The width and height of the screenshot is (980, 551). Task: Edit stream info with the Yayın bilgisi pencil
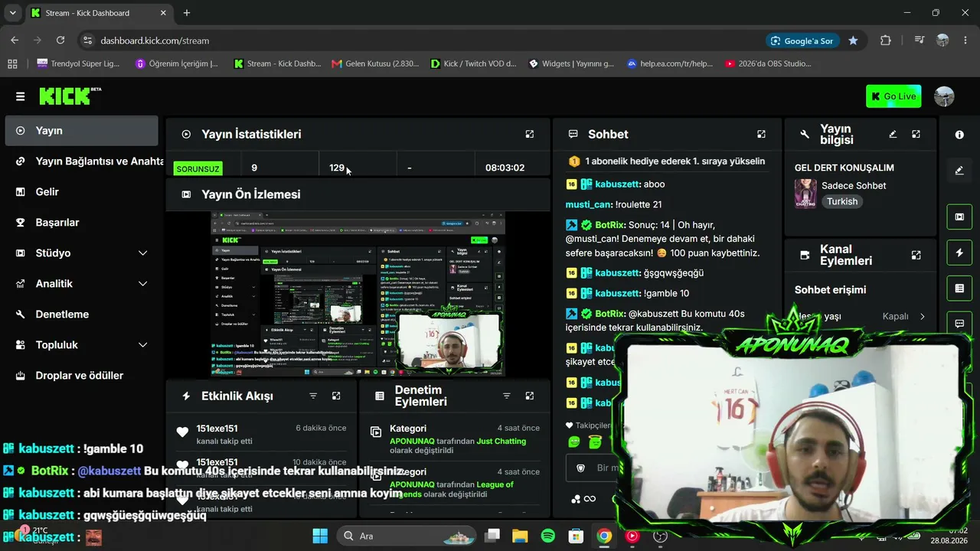893,134
